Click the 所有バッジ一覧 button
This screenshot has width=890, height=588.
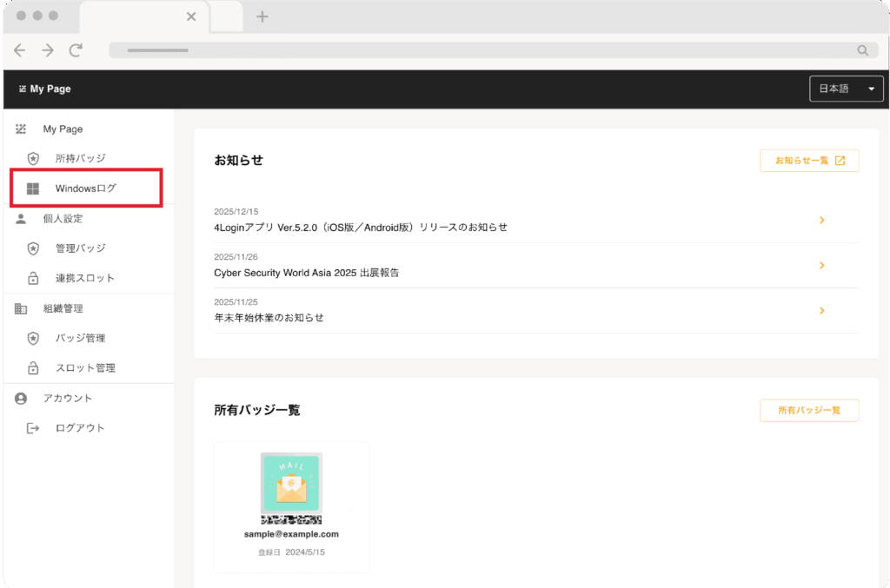[809, 410]
